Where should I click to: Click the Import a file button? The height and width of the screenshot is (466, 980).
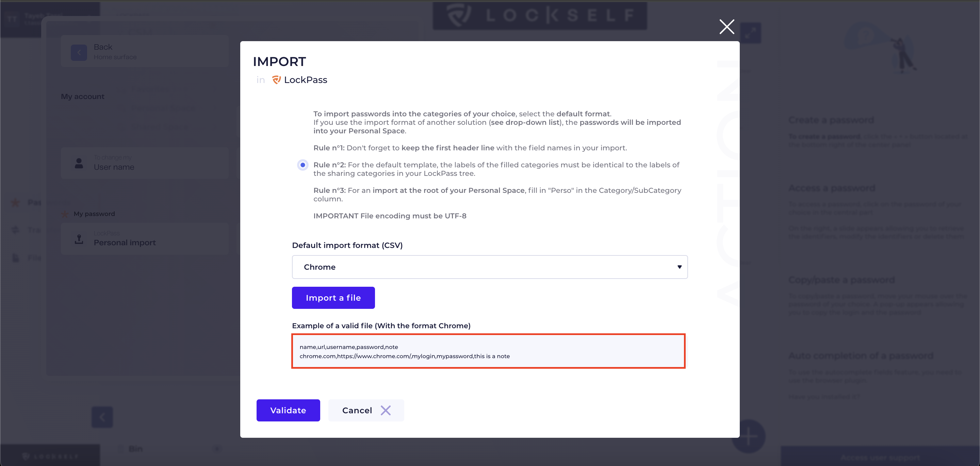[333, 298]
